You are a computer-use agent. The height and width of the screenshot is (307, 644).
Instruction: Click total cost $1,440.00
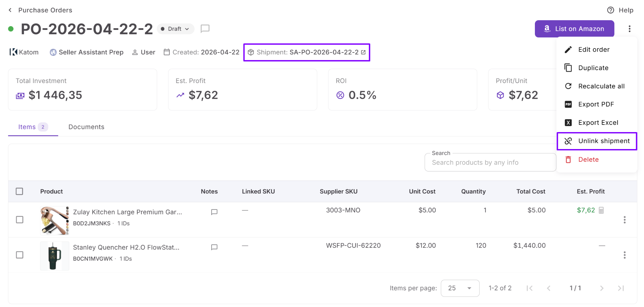click(x=530, y=245)
